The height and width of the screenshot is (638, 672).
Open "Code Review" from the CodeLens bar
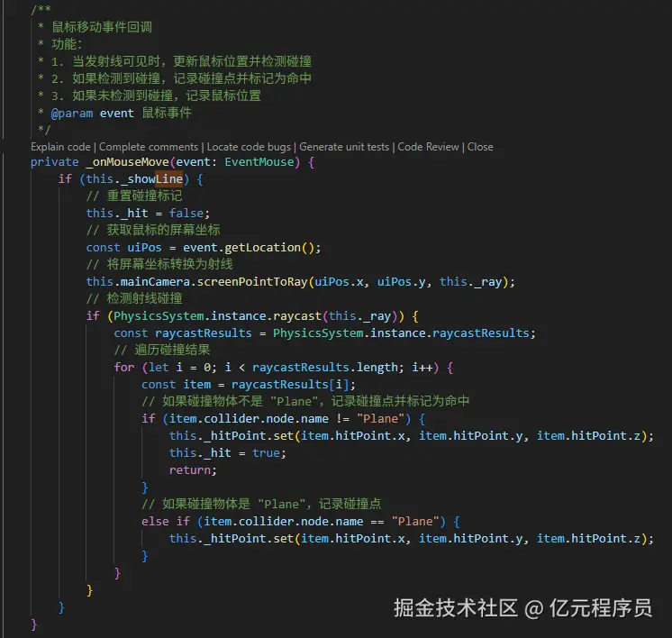pyautogui.click(x=429, y=147)
